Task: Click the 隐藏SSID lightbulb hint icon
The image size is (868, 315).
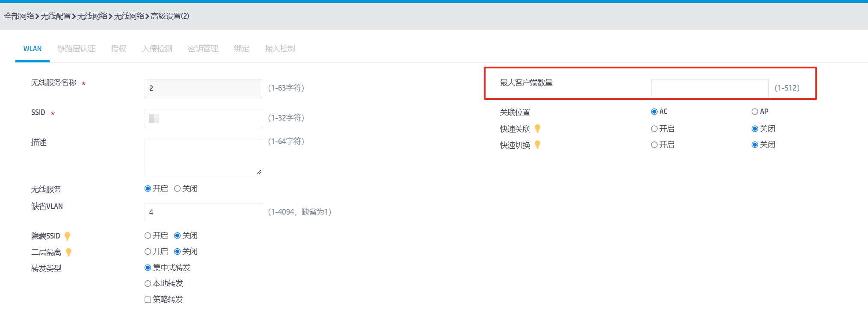Action: tap(67, 236)
